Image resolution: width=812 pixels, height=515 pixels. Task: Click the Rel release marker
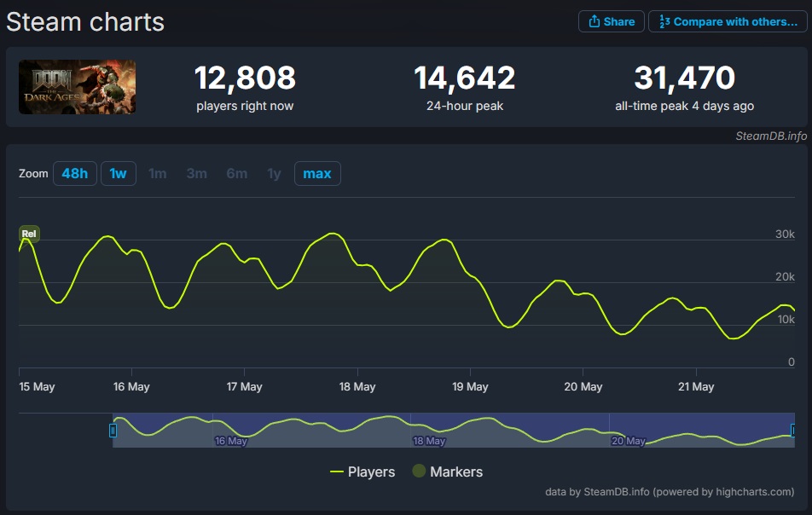tap(29, 234)
